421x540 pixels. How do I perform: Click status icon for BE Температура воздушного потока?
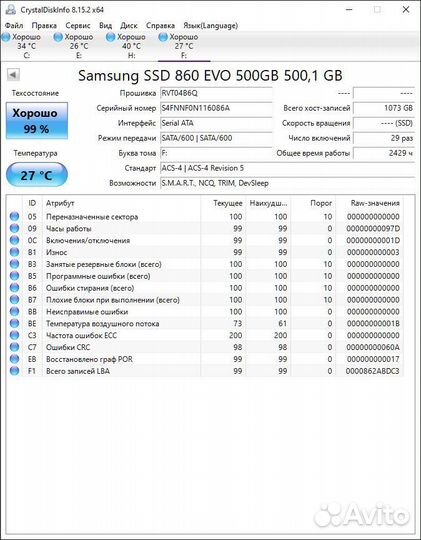(14, 323)
